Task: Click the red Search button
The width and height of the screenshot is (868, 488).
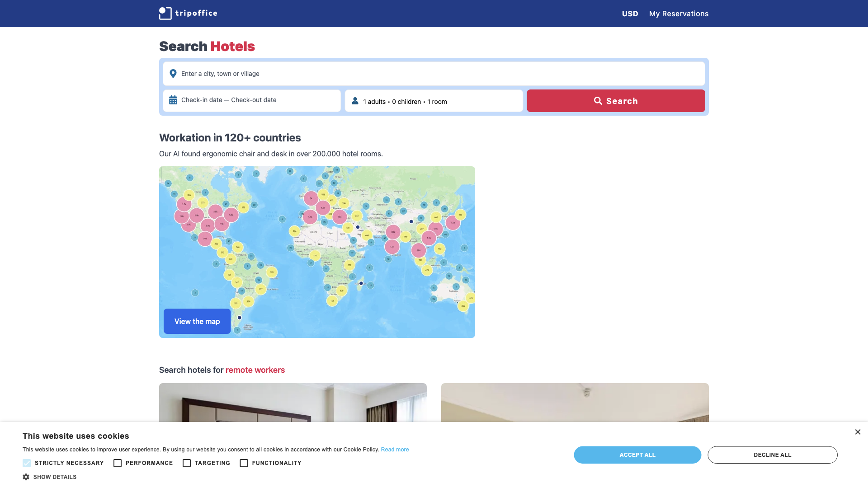Action: pyautogui.click(x=616, y=101)
